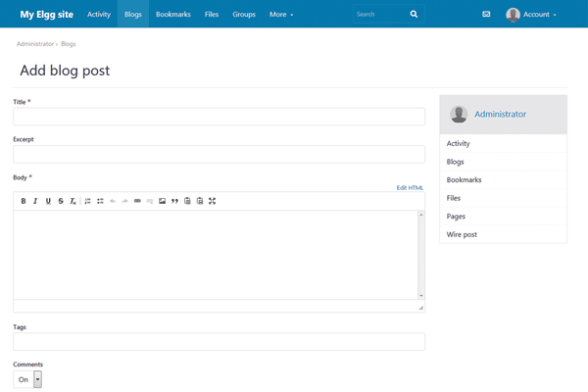Open Wire post in the sidebar
This screenshot has height=392, width=588.
462,235
